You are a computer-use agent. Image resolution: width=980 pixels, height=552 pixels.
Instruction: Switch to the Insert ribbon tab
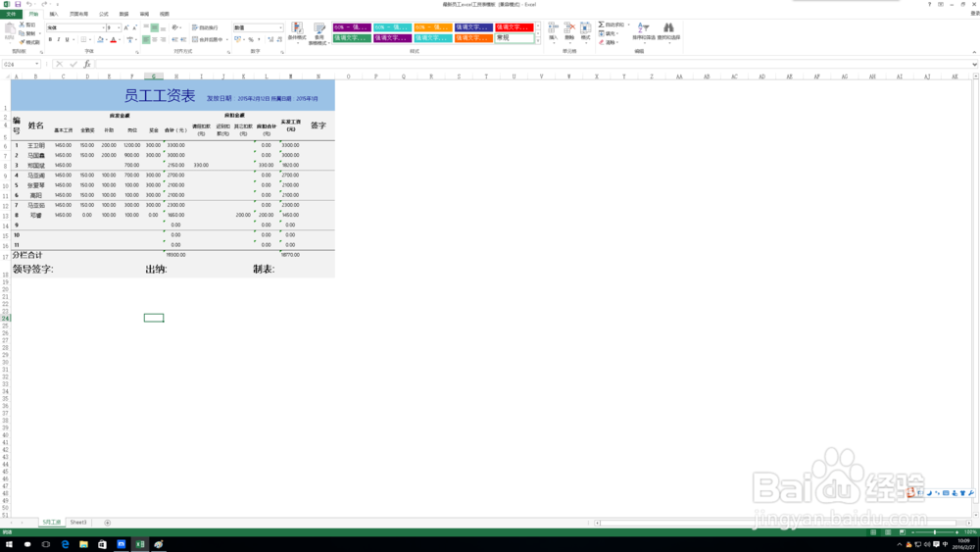[x=54, y=14]
